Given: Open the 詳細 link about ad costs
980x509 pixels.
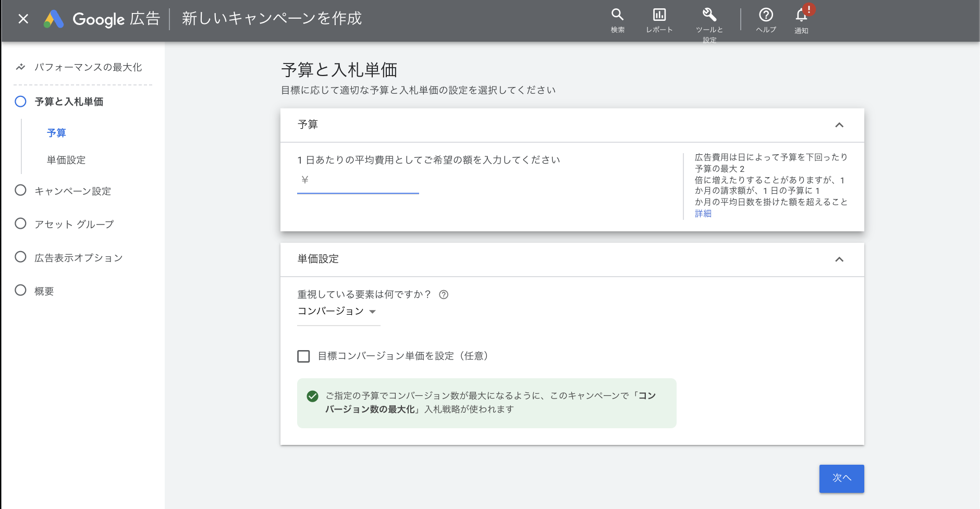Looking at the screenshot, I should coord(702,213).
